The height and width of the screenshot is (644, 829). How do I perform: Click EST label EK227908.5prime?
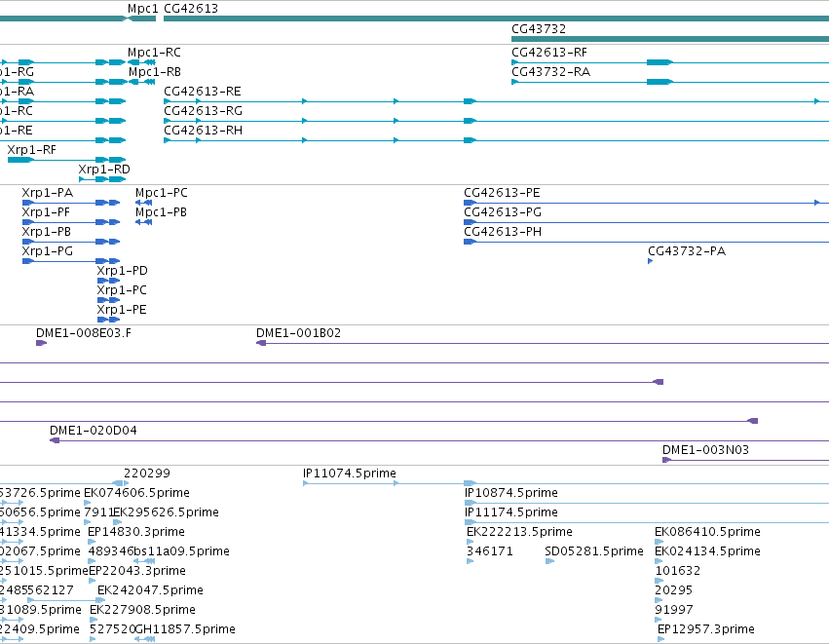click(143, 611)
